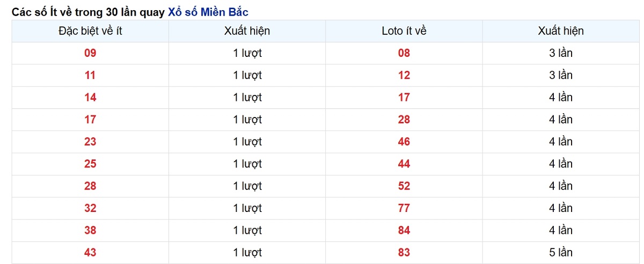Select loto number 77
644x264 pixels.
[x=404, y=208]
